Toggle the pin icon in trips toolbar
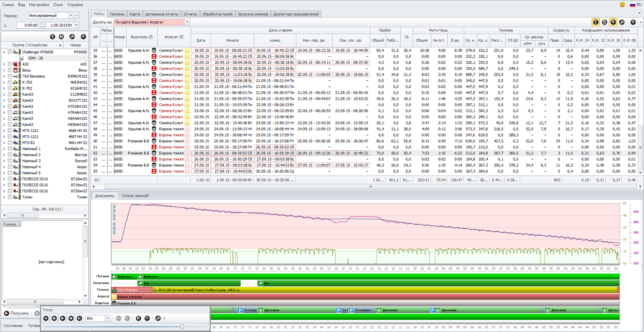This screenshot has height=332, width=644. (x=613, y=22)
